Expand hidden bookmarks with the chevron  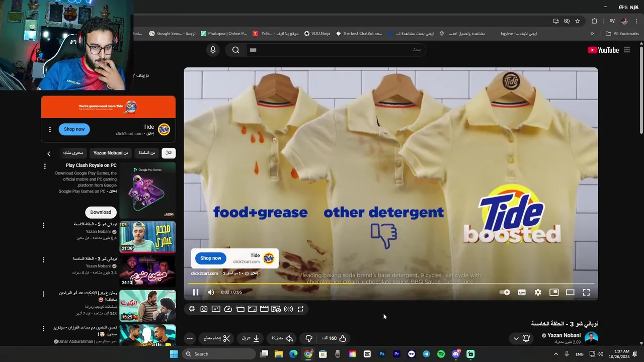(x=592, y=34)
